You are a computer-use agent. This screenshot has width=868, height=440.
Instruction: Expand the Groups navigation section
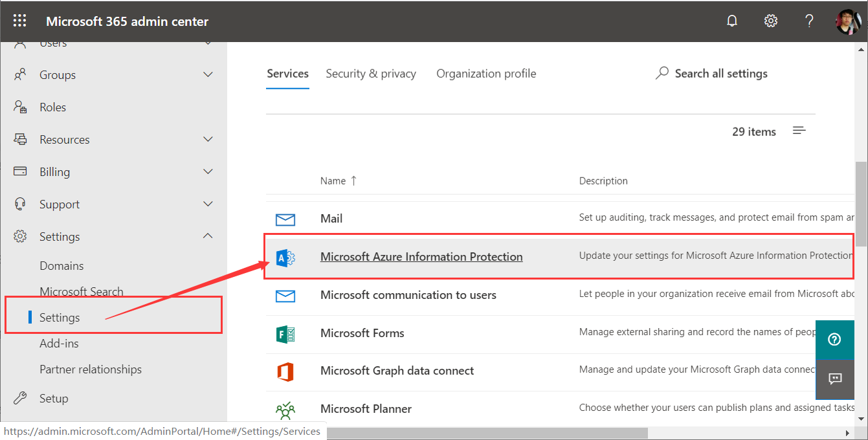pos(208,75)
